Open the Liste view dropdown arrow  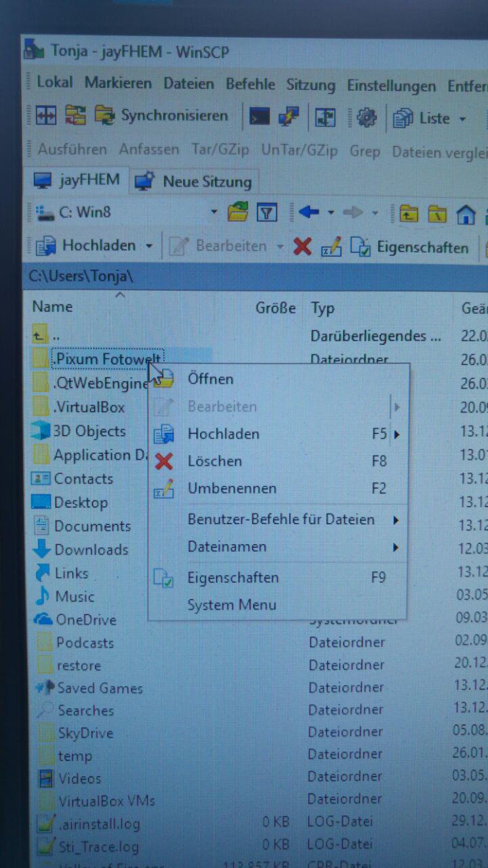coord(462,119)
